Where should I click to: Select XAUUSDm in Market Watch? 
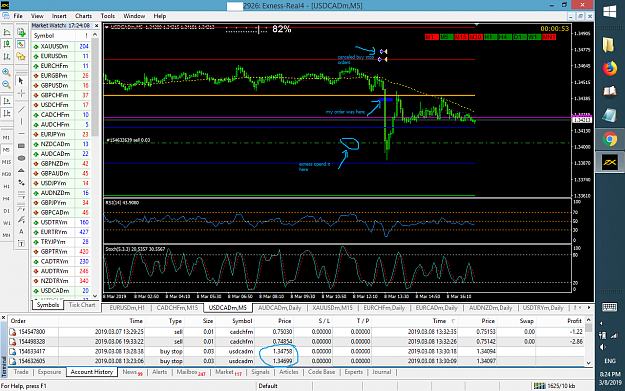61,46
